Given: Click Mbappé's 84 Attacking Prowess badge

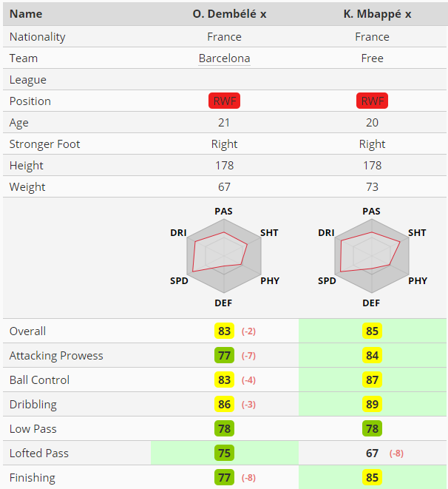Looking at the screenshot, I should tap(372, 355).
